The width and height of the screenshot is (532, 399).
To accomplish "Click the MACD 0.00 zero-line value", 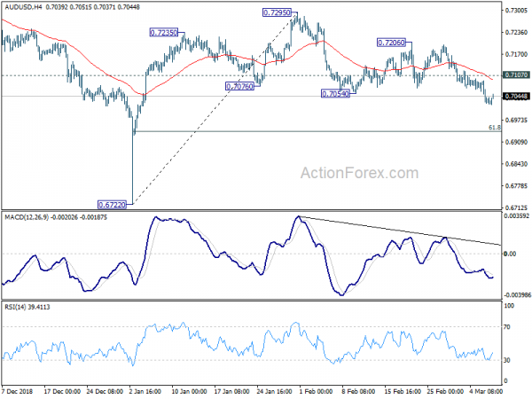I will (510, 254).
